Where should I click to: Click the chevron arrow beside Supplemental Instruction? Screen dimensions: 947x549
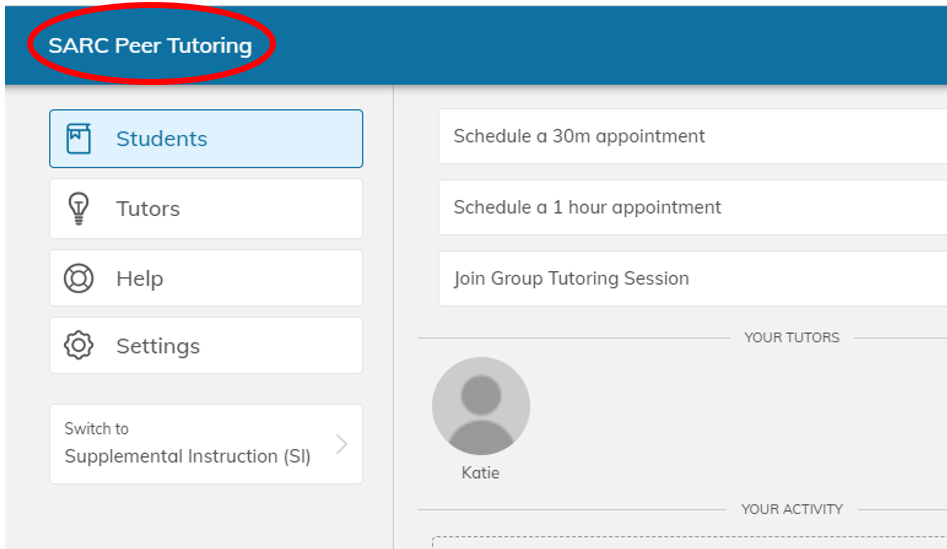pos(342,444)
